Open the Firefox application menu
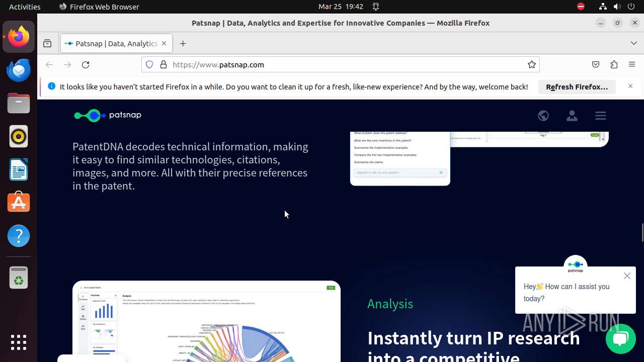This screenshot has height=362, width=644. click(x=632, y=64)
